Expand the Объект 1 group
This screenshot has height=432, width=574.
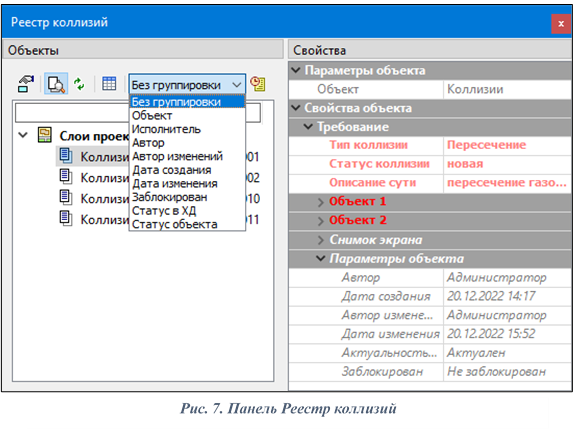tap(321, 202)
